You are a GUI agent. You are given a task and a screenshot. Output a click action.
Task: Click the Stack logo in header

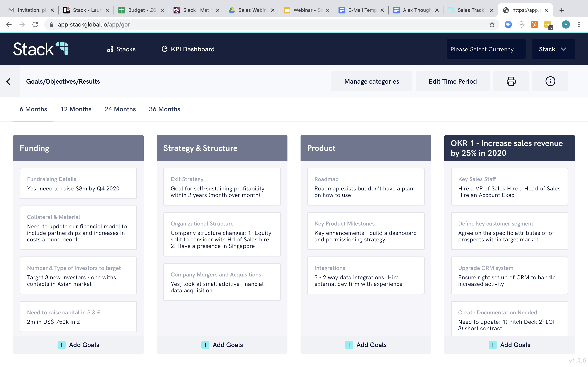pos(41,49)
